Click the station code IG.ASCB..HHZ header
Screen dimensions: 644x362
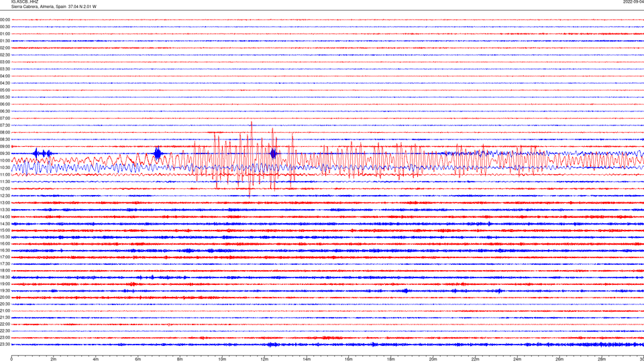point(25,1)
